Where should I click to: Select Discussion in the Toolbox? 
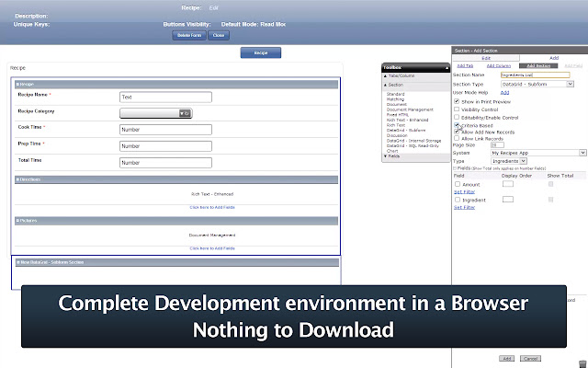397,135
